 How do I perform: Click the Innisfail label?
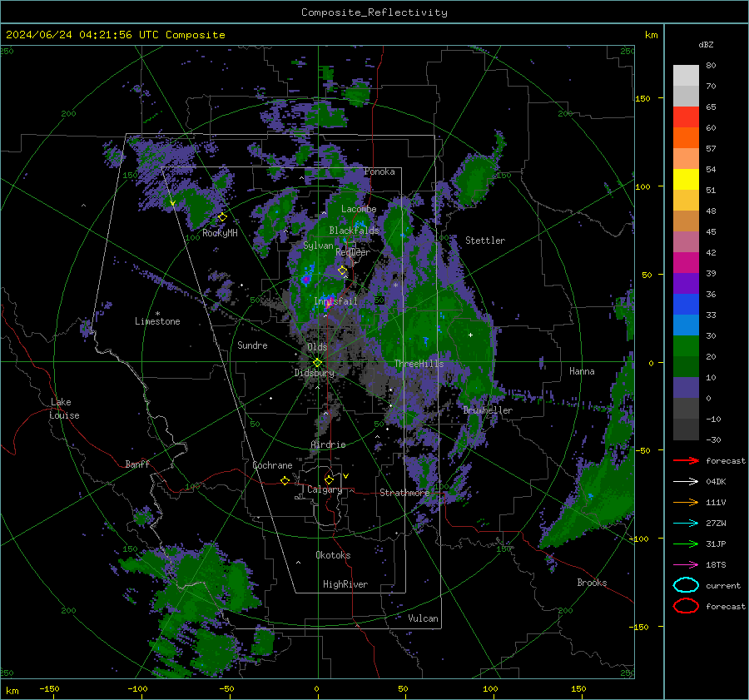pos(336,301)
